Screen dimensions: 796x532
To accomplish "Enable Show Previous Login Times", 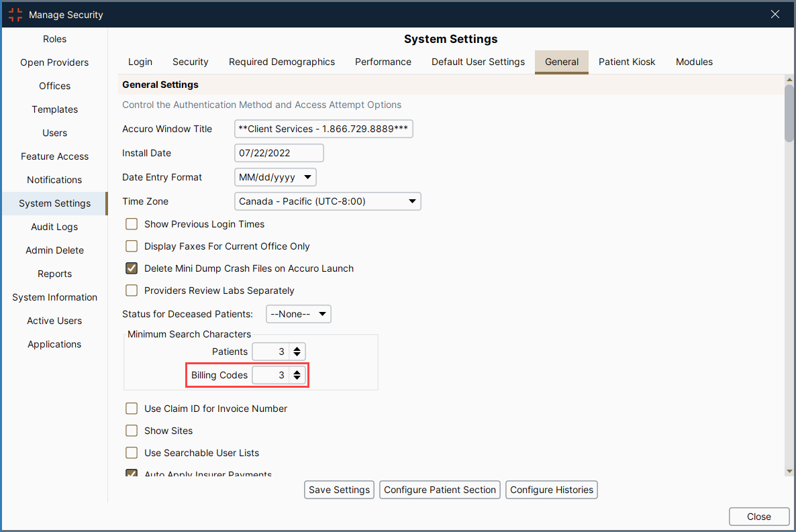I will point(132,223).
